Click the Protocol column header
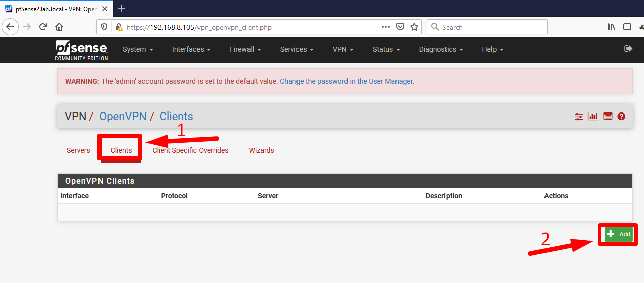Image resolution: width=644 pixels, height=283 pixels. 174,196
